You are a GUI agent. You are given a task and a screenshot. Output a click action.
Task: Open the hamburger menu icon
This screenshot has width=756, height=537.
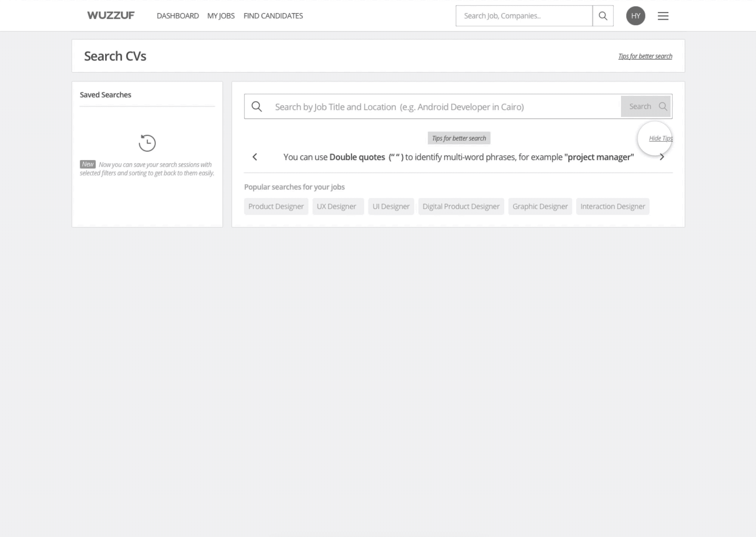[x=663, y=16]
